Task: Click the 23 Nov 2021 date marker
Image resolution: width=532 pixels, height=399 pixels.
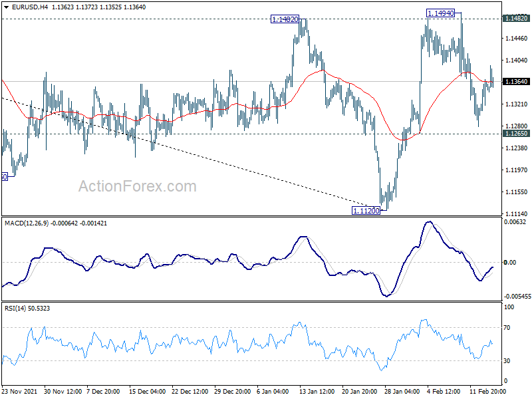Action: click(19, 391)
